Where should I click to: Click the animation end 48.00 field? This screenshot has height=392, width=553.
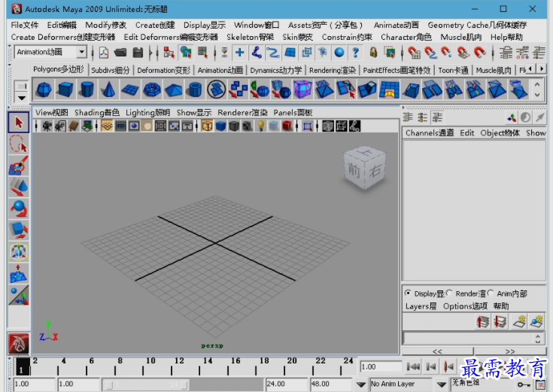[x=331, y=384]
